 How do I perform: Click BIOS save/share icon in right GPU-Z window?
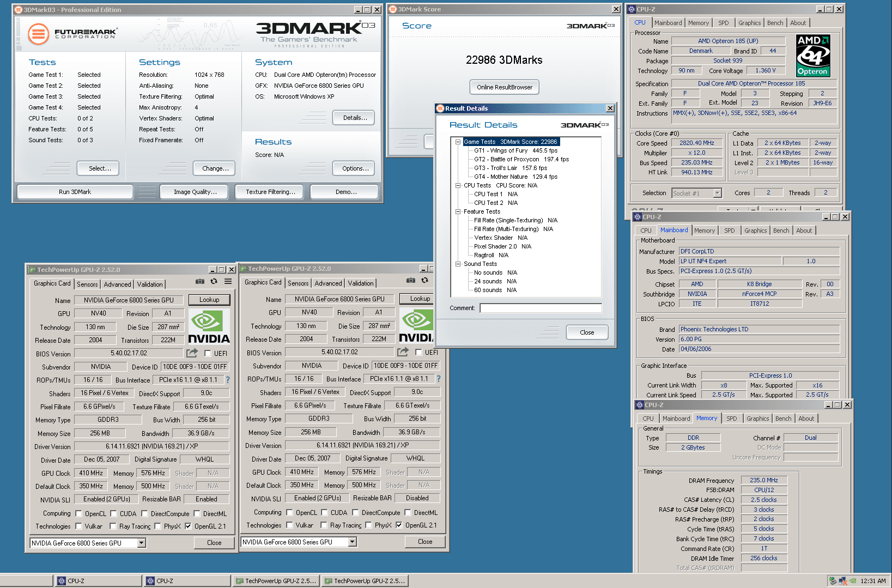pos(403,352)
